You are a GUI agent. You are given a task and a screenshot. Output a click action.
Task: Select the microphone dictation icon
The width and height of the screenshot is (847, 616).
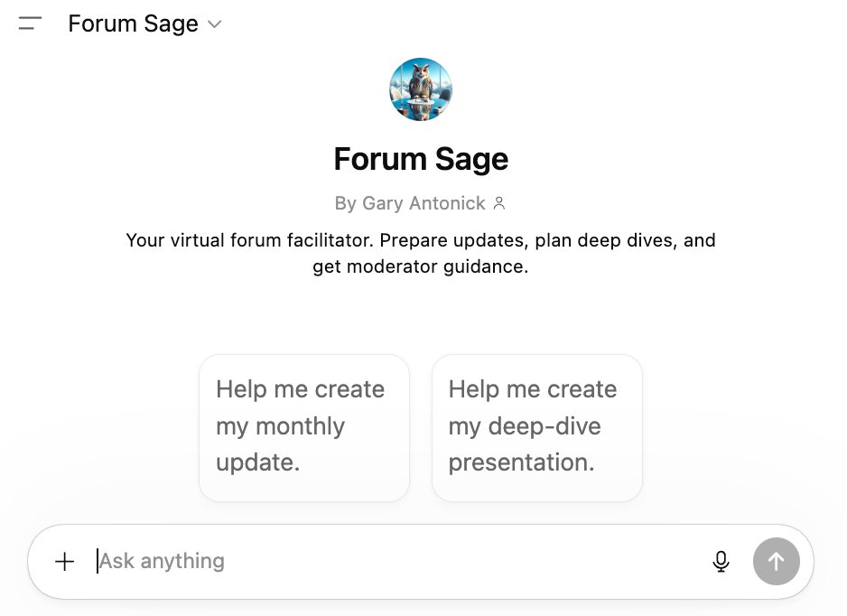coord(721,561)
